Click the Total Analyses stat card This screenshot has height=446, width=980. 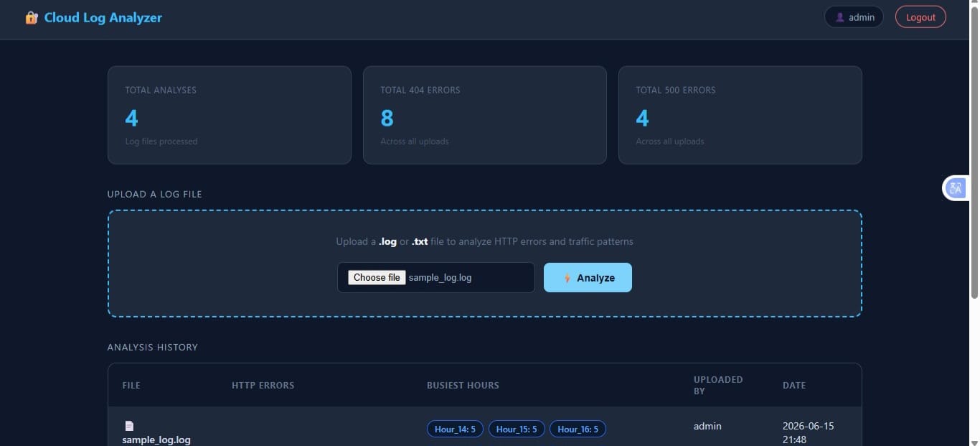click(x=230, y=115)
